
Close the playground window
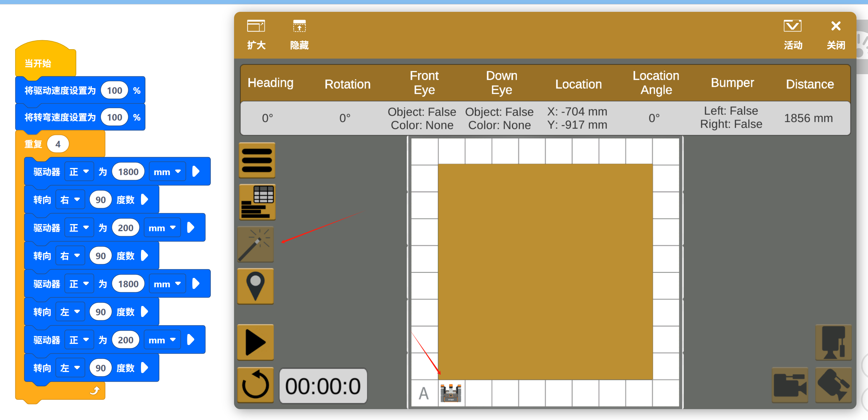836,26
